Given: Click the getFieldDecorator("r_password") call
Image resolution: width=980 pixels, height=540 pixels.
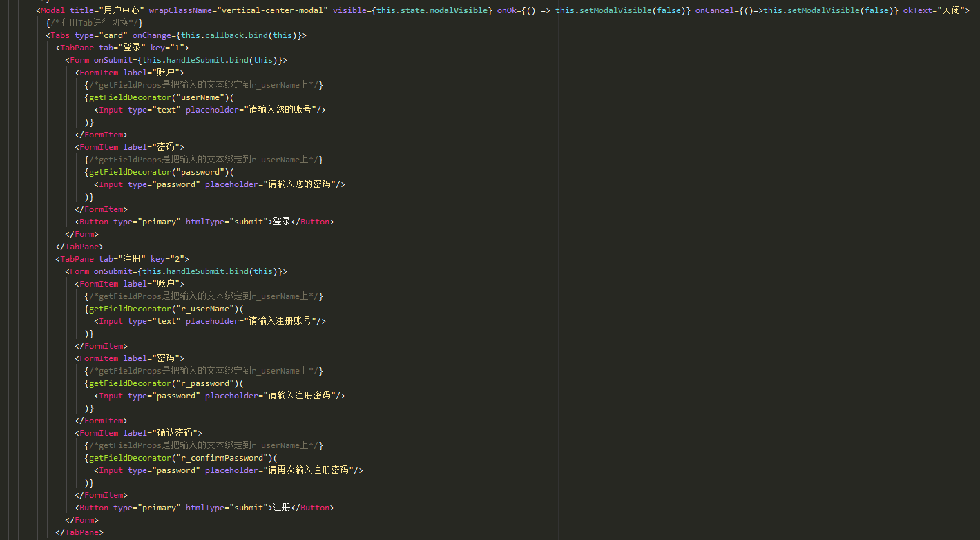Looking at the screenshot, I should [x=164, y=383].
